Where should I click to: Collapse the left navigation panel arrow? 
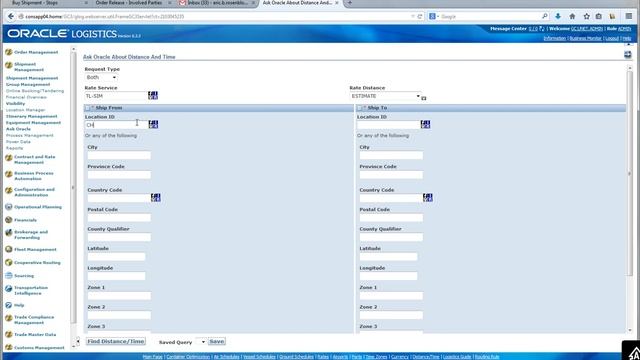point(78,341)
